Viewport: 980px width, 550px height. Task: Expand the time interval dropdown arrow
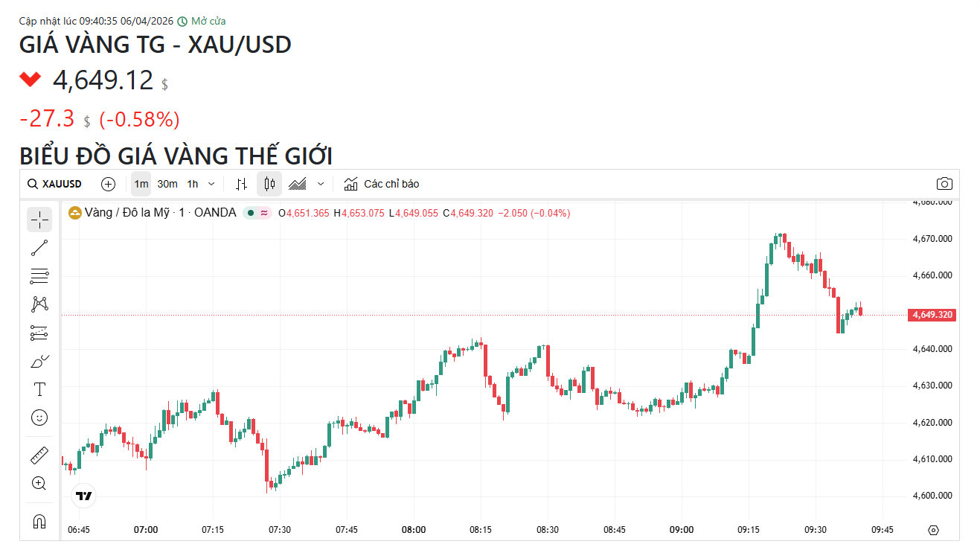coord(211,184)
